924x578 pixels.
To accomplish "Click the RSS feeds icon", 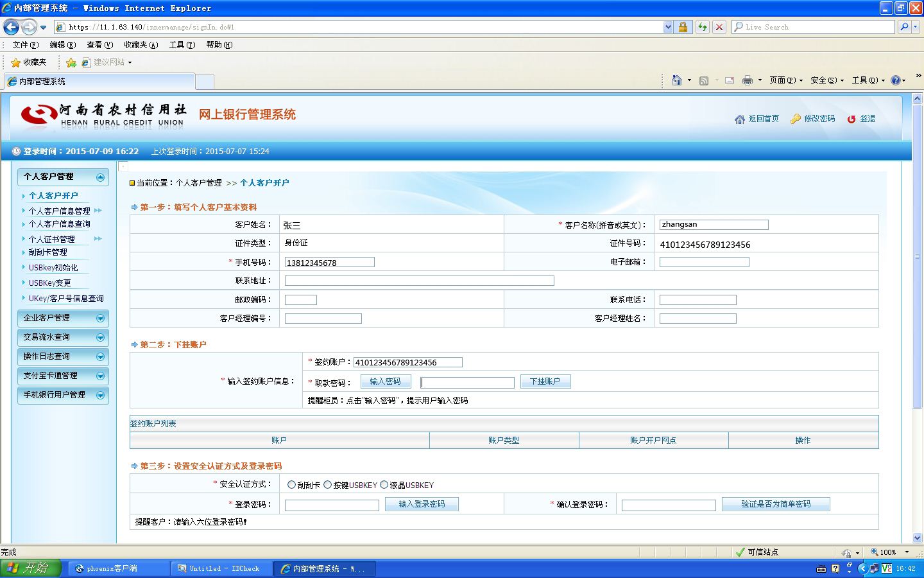I will click(704, 80).
